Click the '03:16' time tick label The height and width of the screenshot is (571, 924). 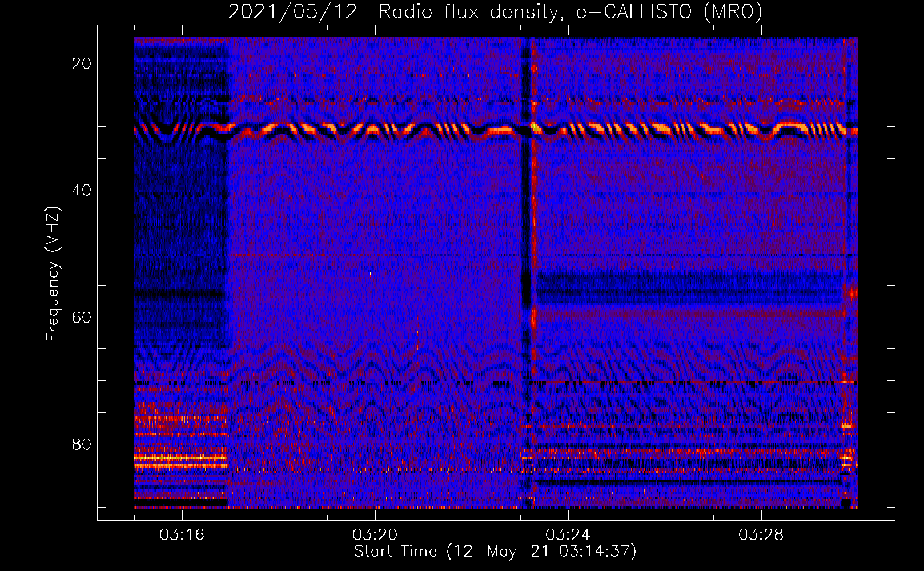point(182,535)
